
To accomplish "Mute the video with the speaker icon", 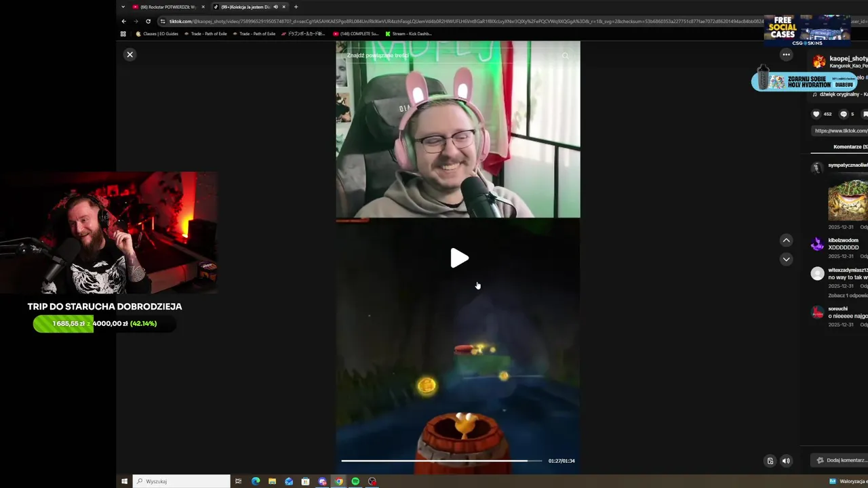I will click(786, 461).
